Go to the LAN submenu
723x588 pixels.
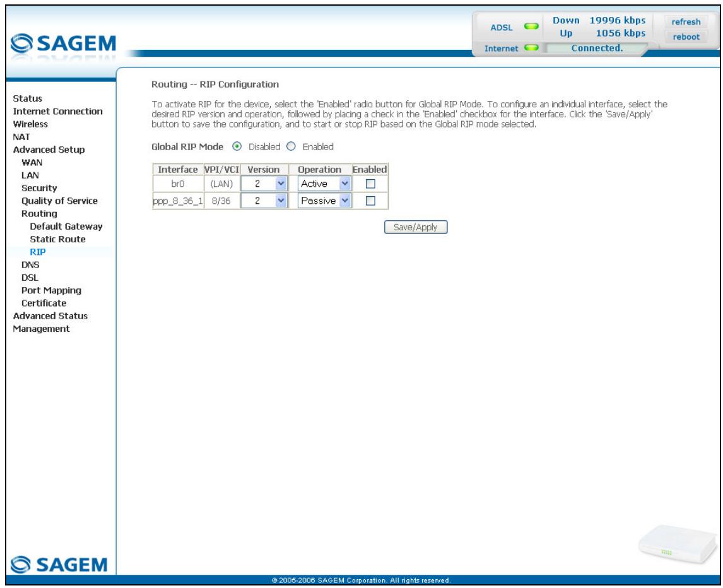[30, 175]
